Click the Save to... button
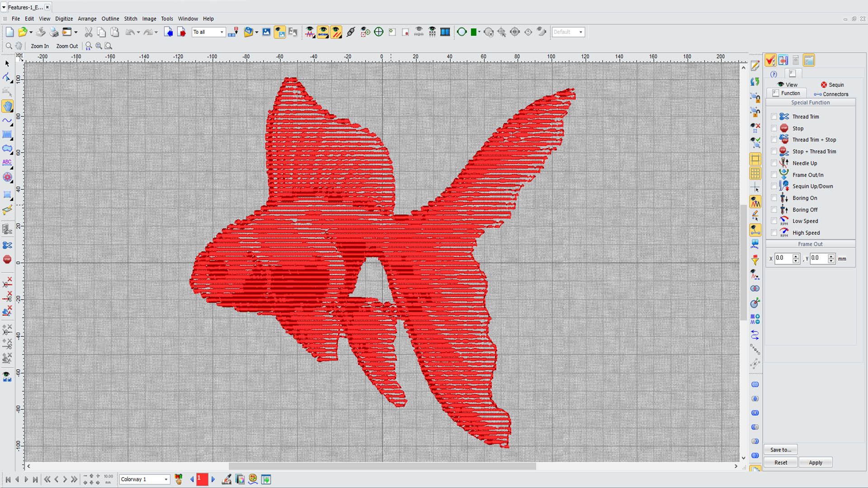Screen dimensions: 868x488 coord(781,450)
